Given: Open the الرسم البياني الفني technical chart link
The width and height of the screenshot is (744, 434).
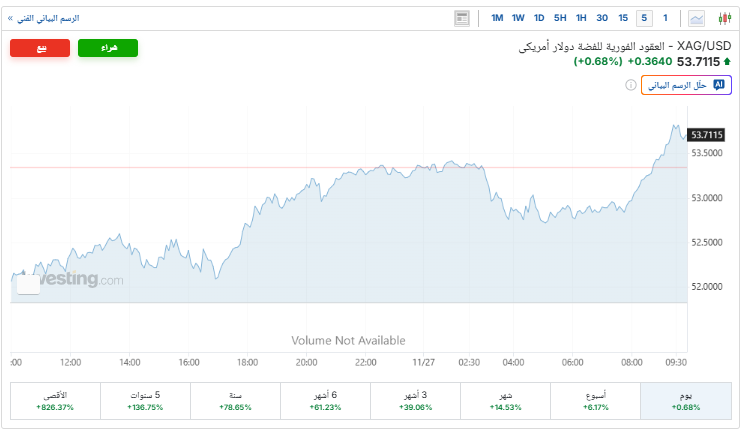Looking at the screenshot, I should [x=43, y=18].
